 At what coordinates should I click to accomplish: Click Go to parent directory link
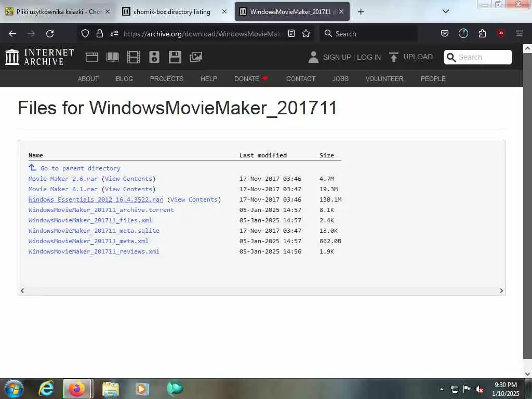[x=80, y=168]
